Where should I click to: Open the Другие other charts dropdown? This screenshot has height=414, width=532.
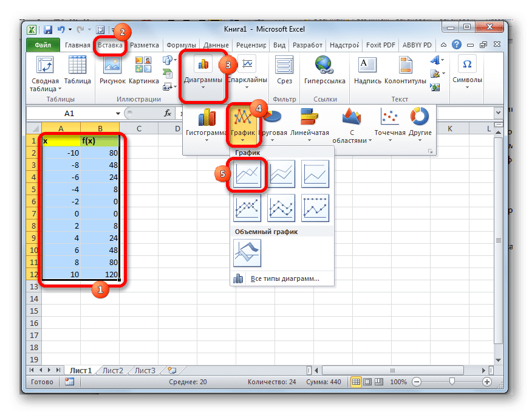pos(420,140)
